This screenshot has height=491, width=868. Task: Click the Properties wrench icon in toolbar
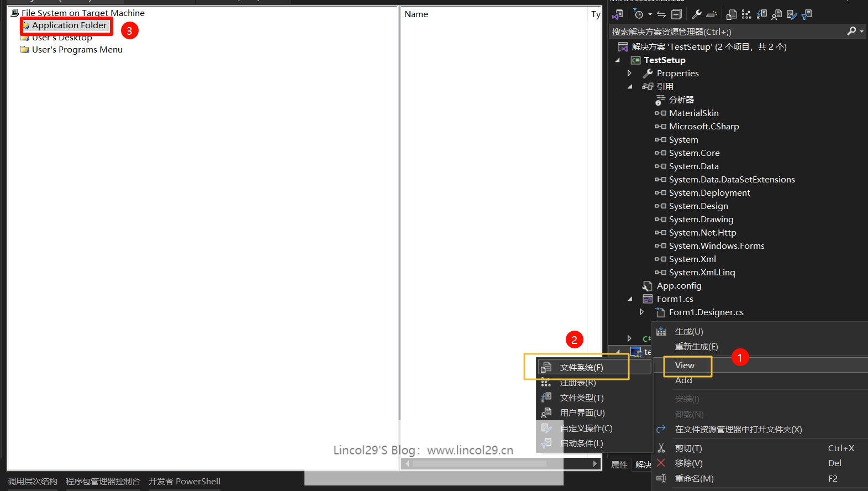(x=697, y=14)
